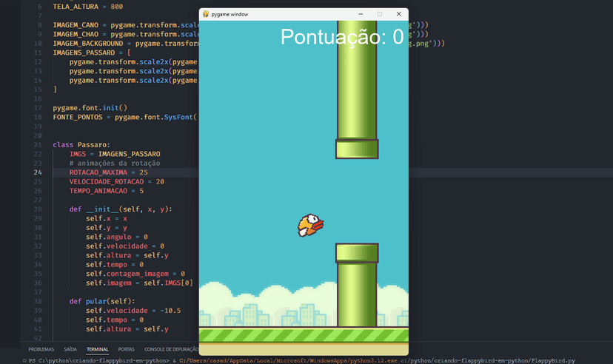Viewport: 613px width, 364px height.
Task: Click the scale2x call on line 12
Action: coord(154,62)
